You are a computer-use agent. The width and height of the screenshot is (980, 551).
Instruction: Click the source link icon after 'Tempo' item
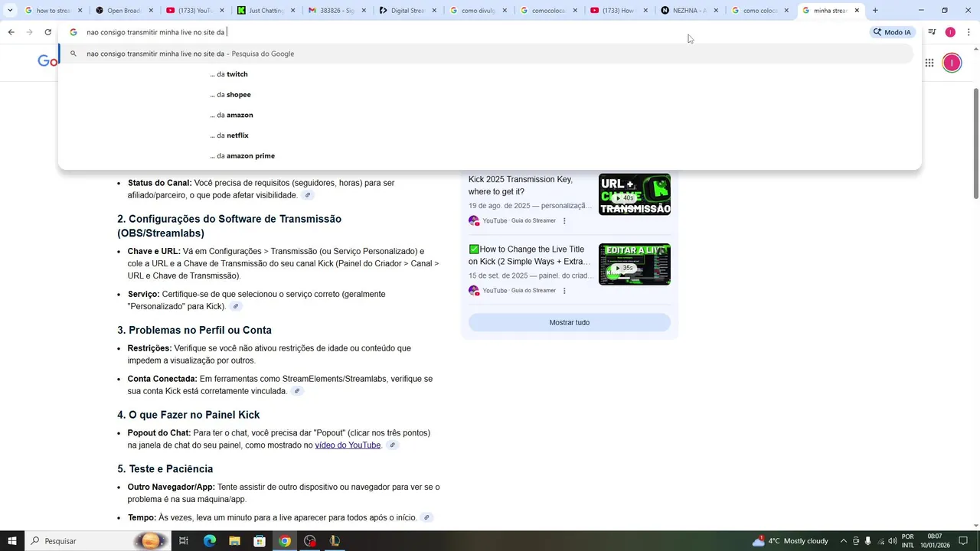(426, 518)
